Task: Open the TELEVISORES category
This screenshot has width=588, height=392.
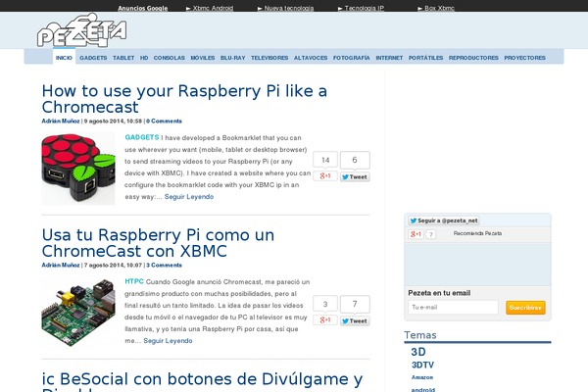Action: tap(269, 58)
